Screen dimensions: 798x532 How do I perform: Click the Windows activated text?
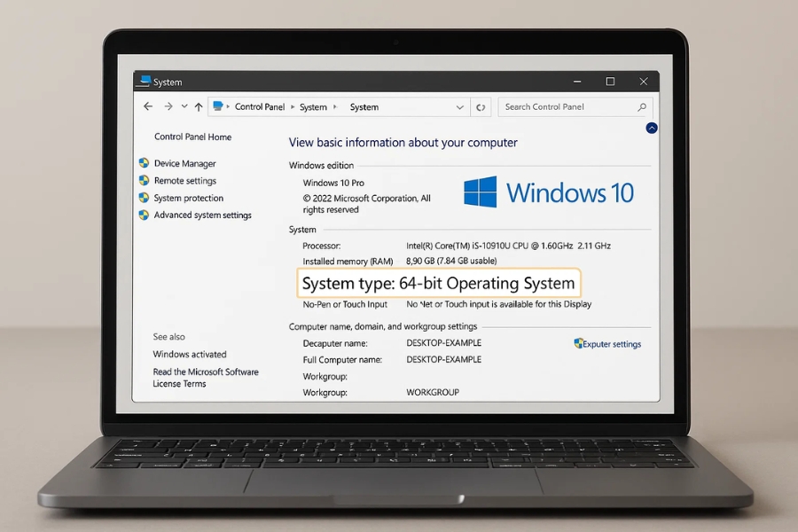tap(190, 355)
